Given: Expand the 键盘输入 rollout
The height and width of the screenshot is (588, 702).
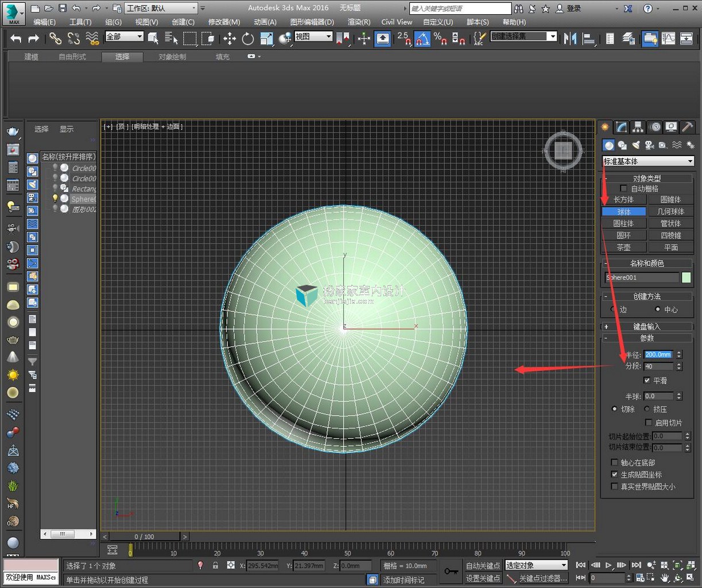Looking at the screenshot, I should [x=647, y=326].
